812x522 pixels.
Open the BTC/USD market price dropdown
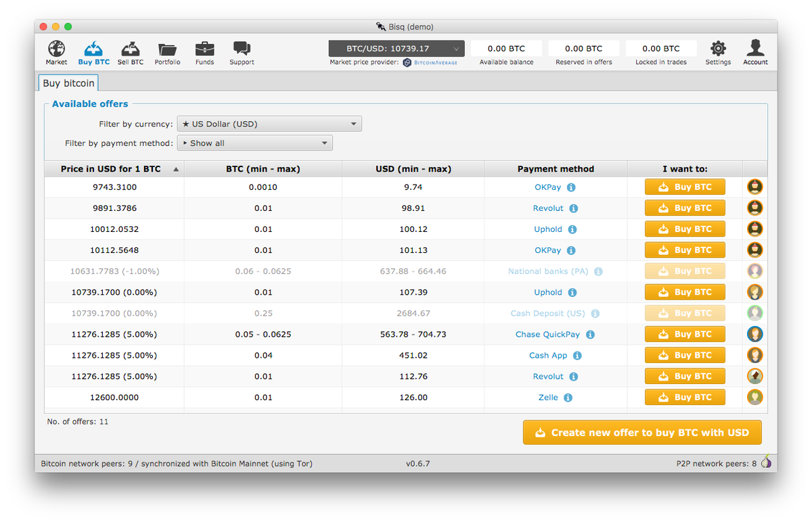coord(397,49)
